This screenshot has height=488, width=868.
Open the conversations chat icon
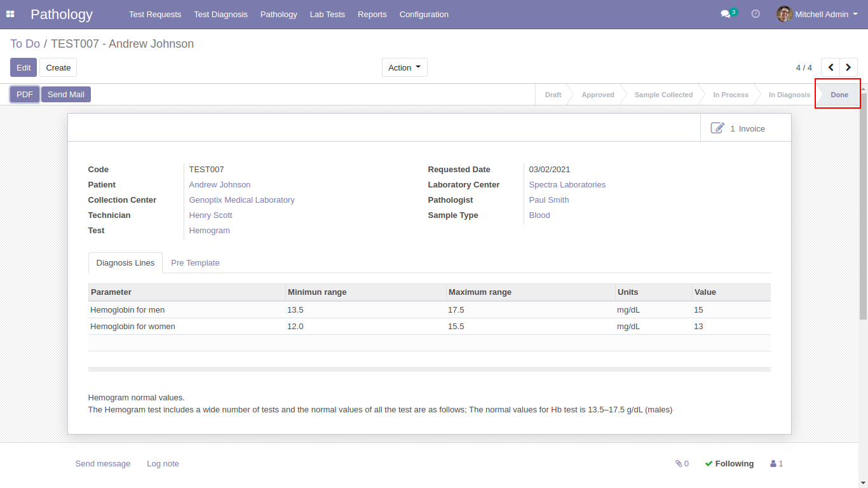(725, 14)
